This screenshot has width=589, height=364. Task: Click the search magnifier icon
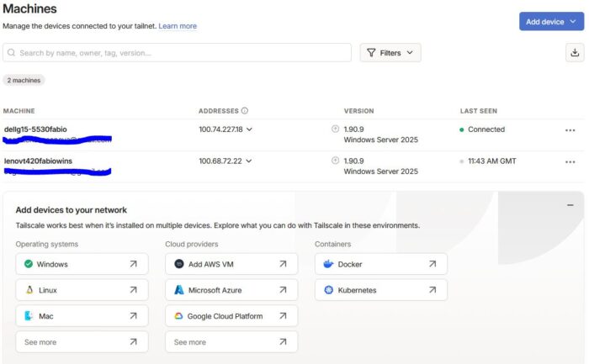(x=11, y=52)
